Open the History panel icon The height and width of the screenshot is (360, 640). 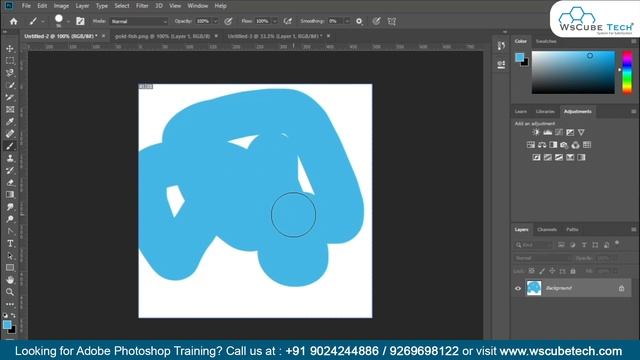(x=501, y=46)
